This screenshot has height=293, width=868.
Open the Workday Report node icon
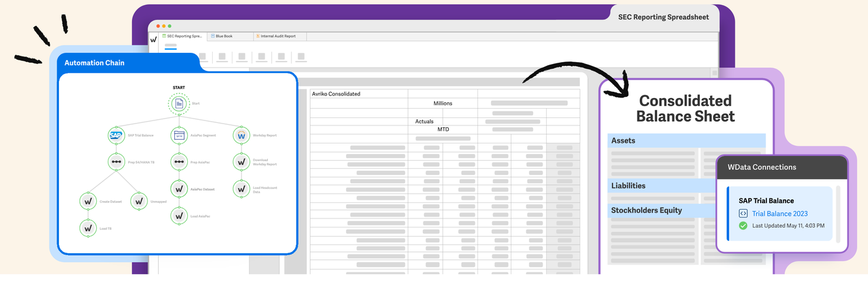coord(241,135)
